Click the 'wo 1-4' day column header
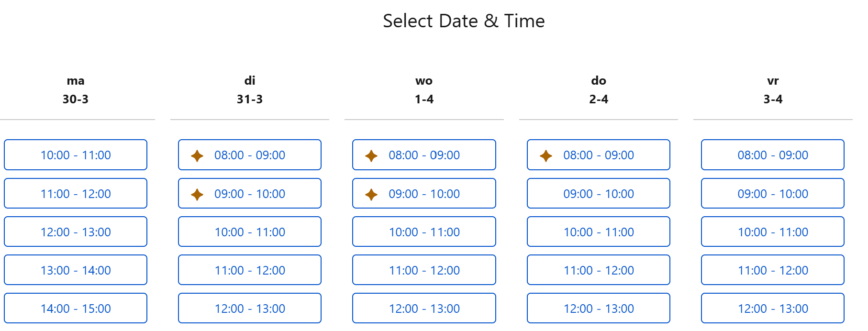 [424, 90]
